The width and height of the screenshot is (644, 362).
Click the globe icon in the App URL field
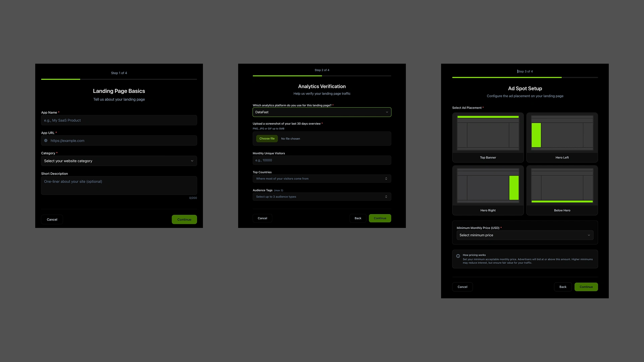46,140
